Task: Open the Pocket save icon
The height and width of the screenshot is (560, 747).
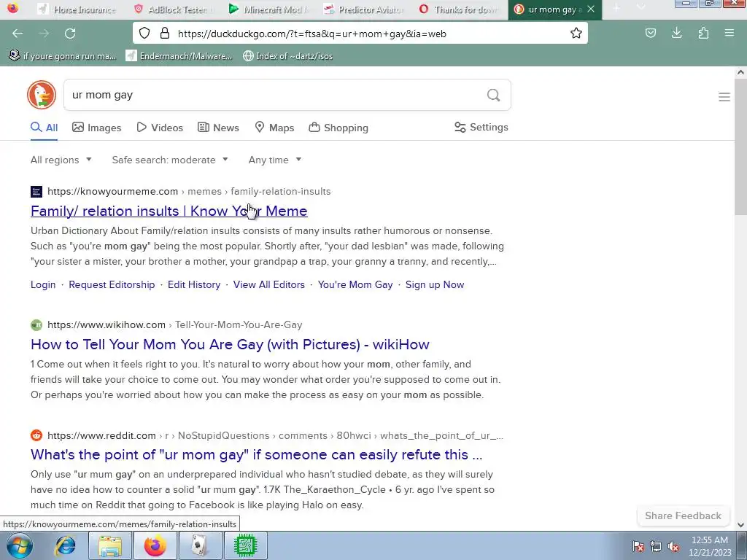Action: coord(650,34)
